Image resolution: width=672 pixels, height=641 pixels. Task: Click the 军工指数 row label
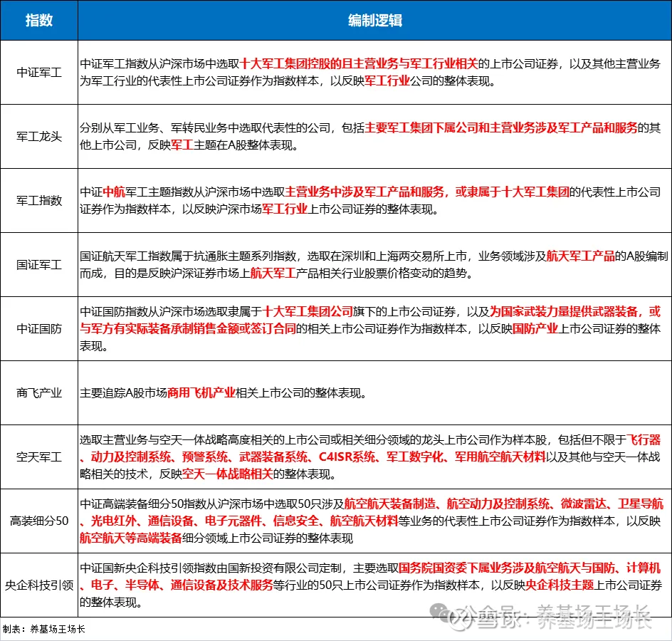click(39, 200)
